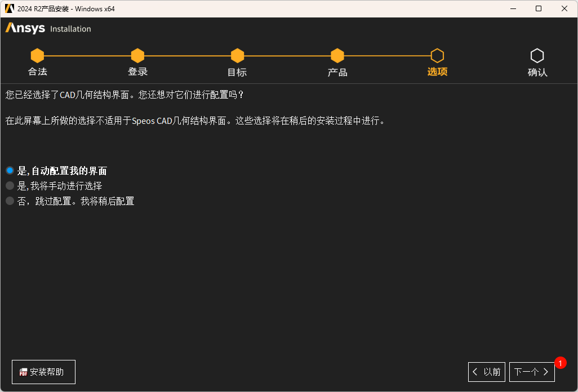Close the installer window

point(564,8)
